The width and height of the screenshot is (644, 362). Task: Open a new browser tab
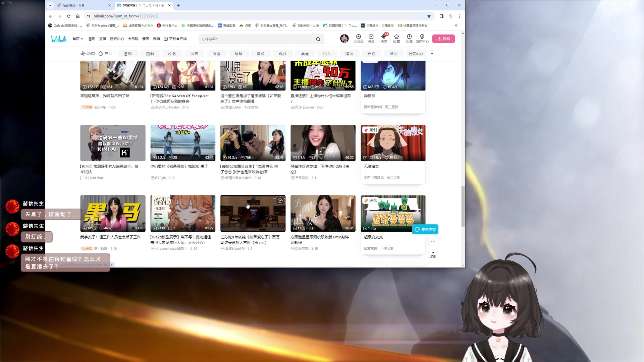pyautogui.click(x=178, y=5)
